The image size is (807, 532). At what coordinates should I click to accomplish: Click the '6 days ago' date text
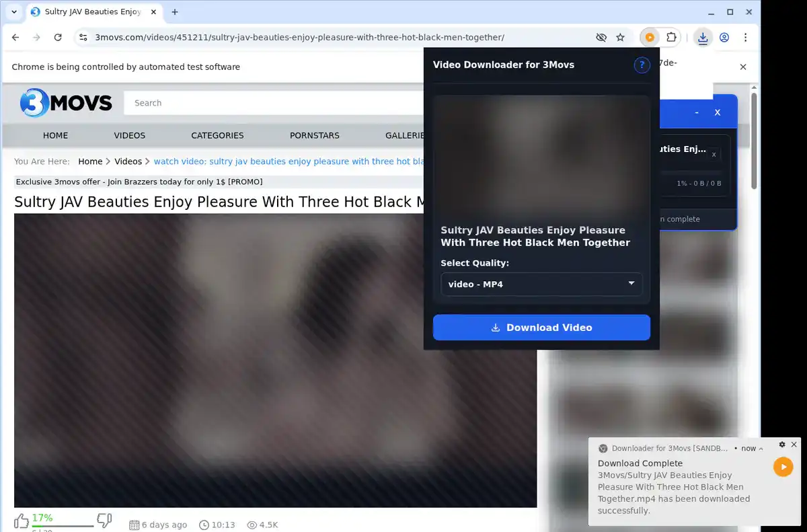point(164,525)
